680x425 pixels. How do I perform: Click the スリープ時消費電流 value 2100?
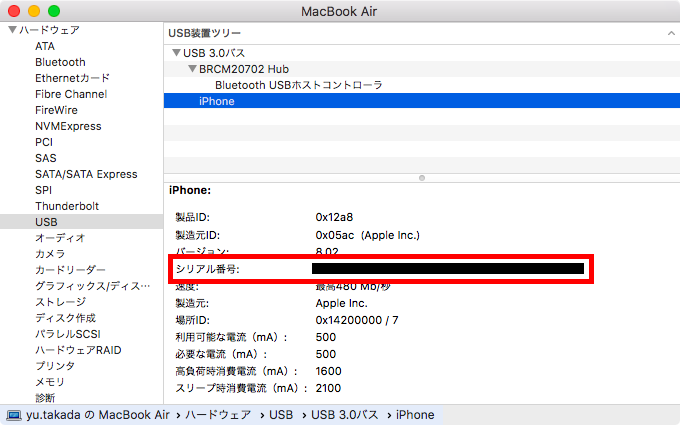click(328, 388)
